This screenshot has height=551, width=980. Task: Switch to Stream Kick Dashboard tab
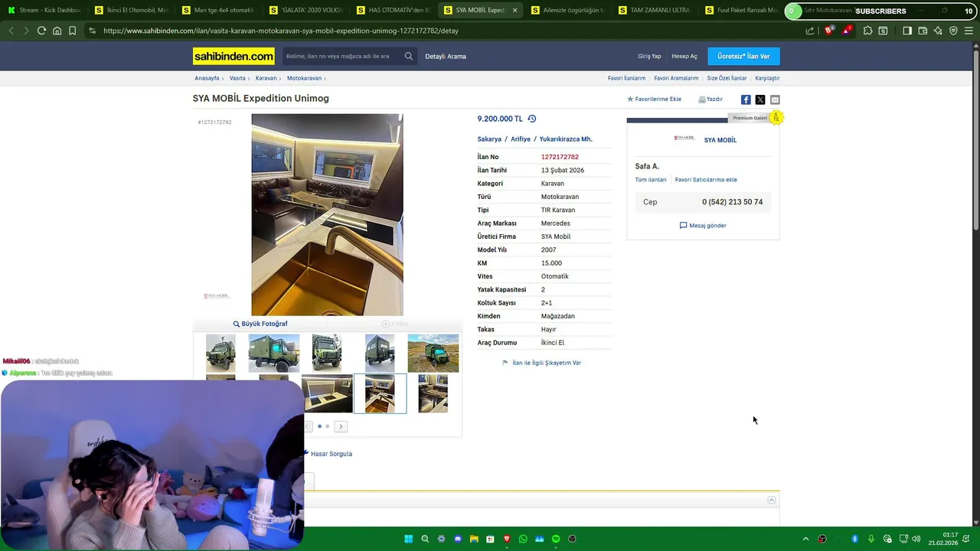[44, 11]
